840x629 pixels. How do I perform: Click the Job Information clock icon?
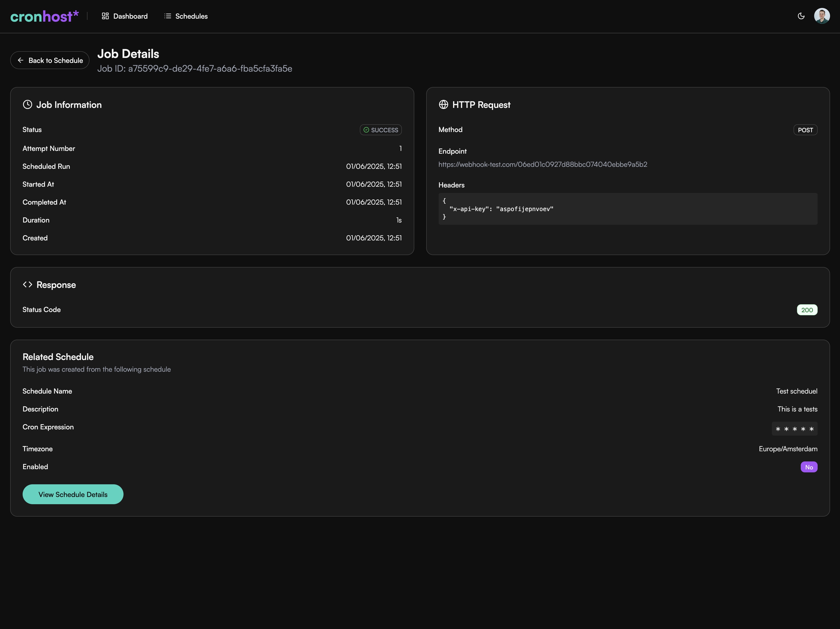(27, 104)
